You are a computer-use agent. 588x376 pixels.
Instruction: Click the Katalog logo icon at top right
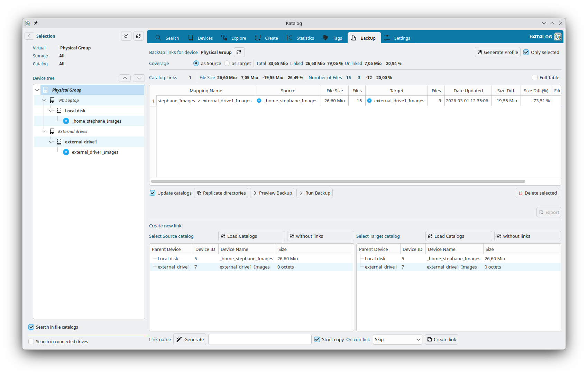tap(558, 37)
